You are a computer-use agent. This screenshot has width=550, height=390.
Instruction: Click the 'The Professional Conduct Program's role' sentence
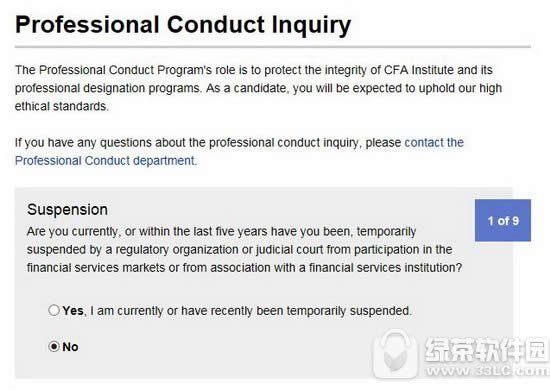254,70
